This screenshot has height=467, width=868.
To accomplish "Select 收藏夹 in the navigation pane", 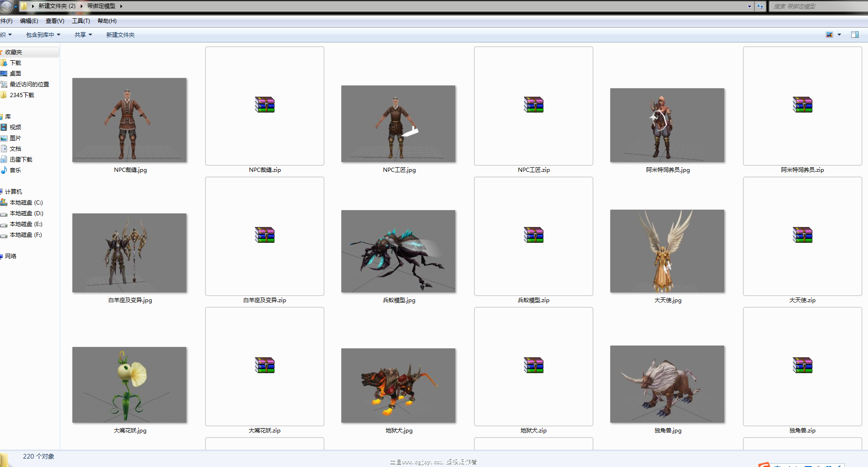I will pyautogui.click(x=13, y=52).
